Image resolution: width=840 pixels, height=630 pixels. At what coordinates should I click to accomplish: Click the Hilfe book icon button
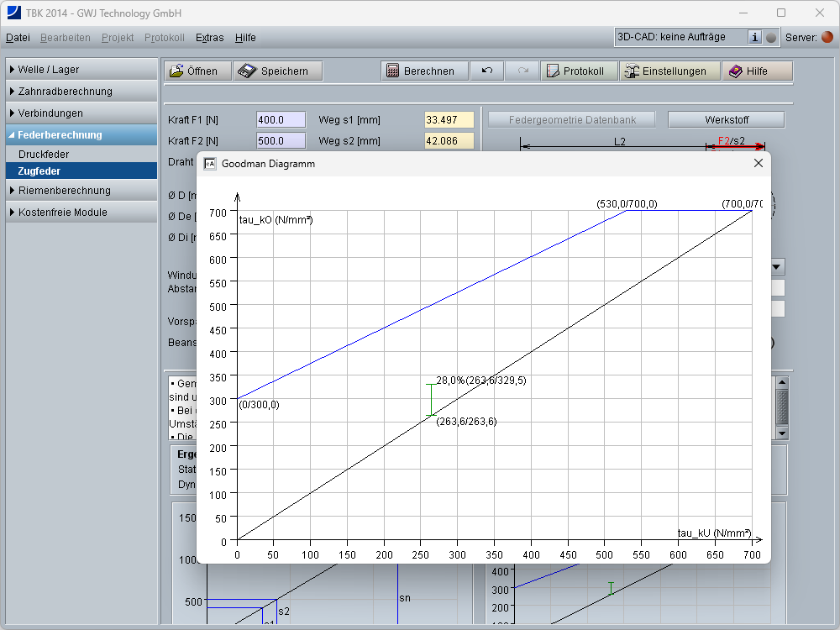[x=757, y=71]
